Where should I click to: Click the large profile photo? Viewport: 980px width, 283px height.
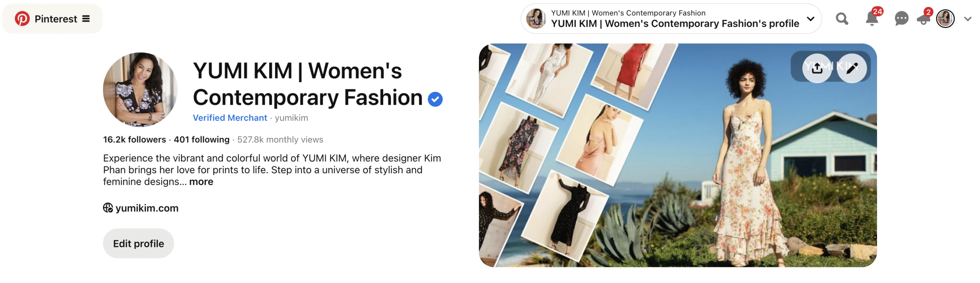click(140, 89)
